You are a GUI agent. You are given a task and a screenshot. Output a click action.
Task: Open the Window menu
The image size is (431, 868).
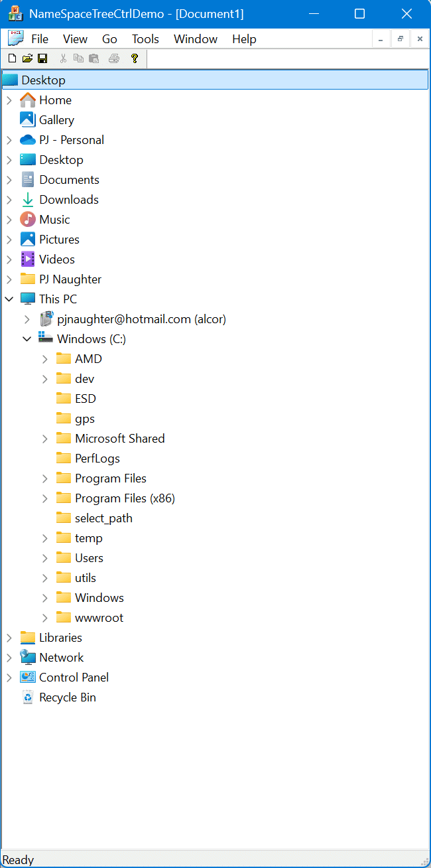tap(196, 39)
